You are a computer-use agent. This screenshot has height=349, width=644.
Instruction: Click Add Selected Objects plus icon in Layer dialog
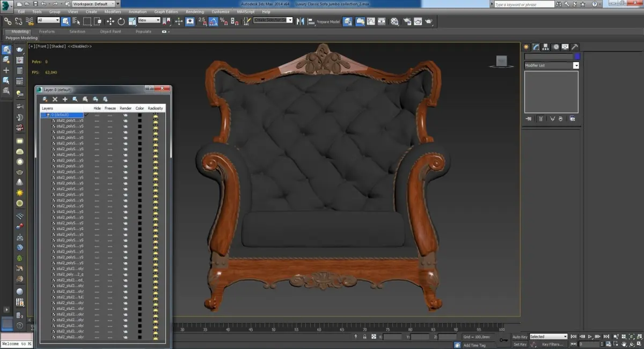(65, 99)
